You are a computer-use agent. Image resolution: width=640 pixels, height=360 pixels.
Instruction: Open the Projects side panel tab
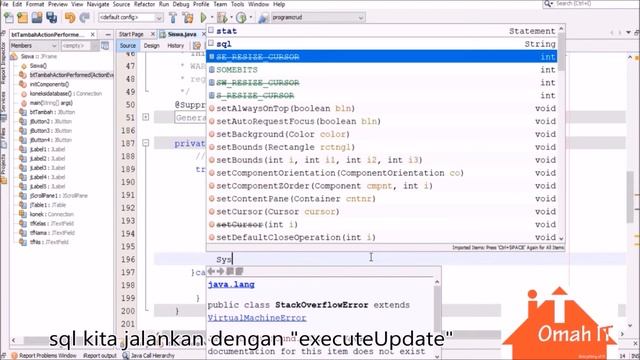[4, 169]
